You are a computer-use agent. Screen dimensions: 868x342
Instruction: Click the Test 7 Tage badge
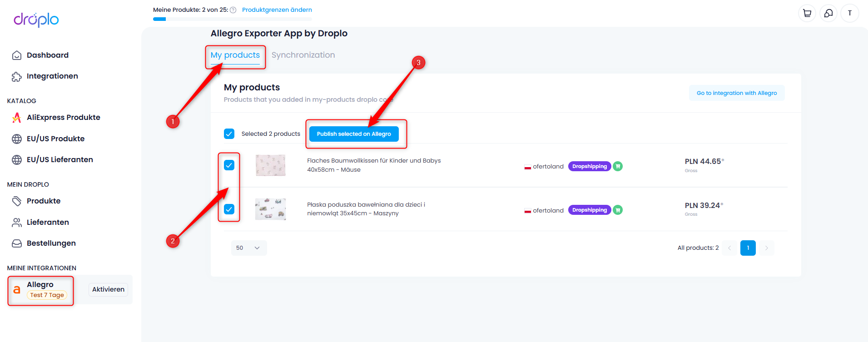(47, 295)
